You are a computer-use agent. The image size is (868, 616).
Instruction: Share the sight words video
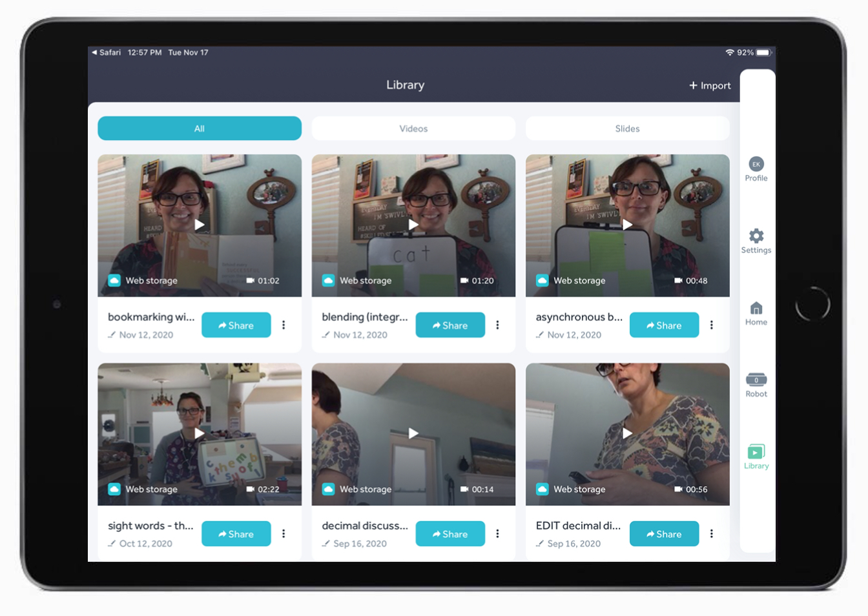[236, 534]
